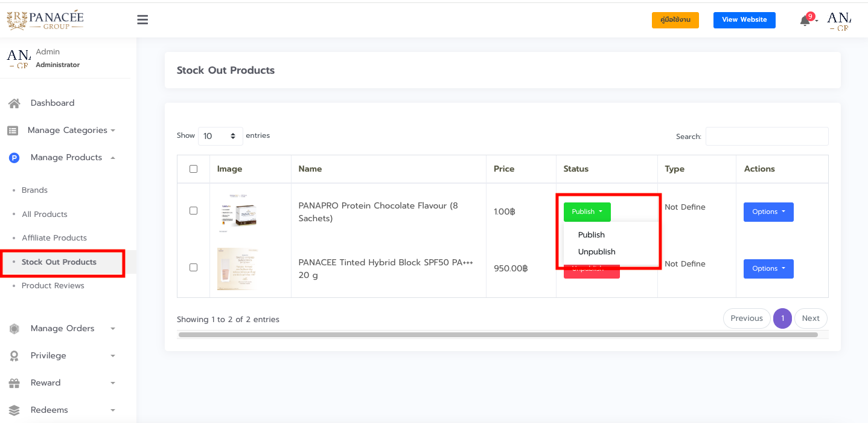Click the PANAPRO Protein Chocolate Flavour name
Viewport: 868px width, 423px height.
pyautogui.click(x=378, y=212)
